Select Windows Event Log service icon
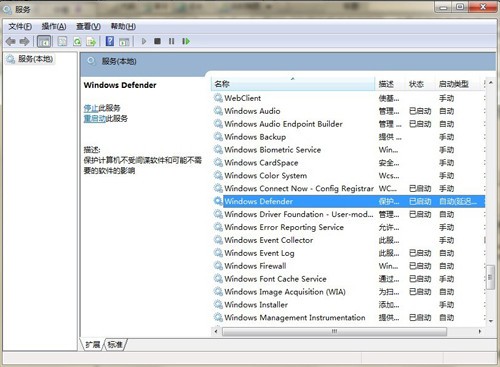Screen dimensions: 500x367 click(x=218, y=253)
